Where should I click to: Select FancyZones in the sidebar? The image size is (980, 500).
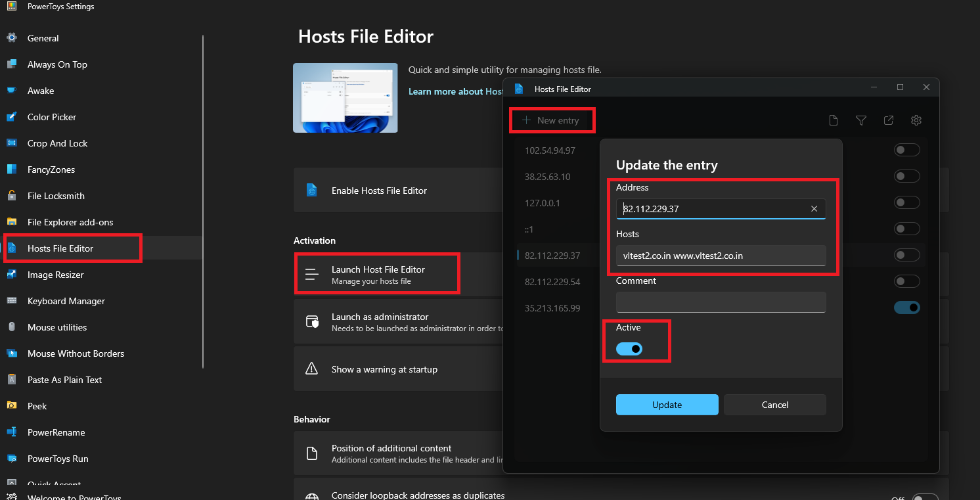51,170
